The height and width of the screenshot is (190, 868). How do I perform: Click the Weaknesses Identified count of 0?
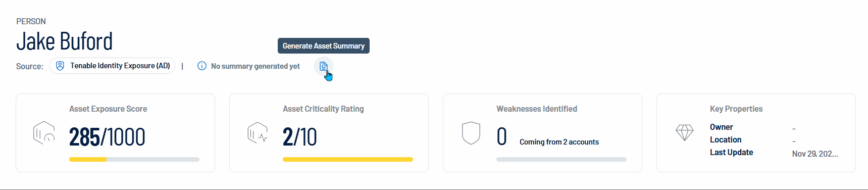tap(501, 137)
